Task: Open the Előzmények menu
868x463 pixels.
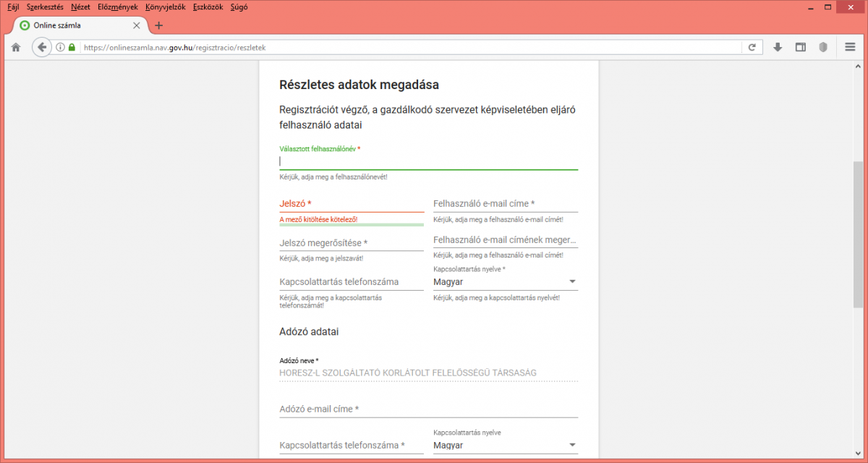Action: pyautogui.click(x=117, y=7)
